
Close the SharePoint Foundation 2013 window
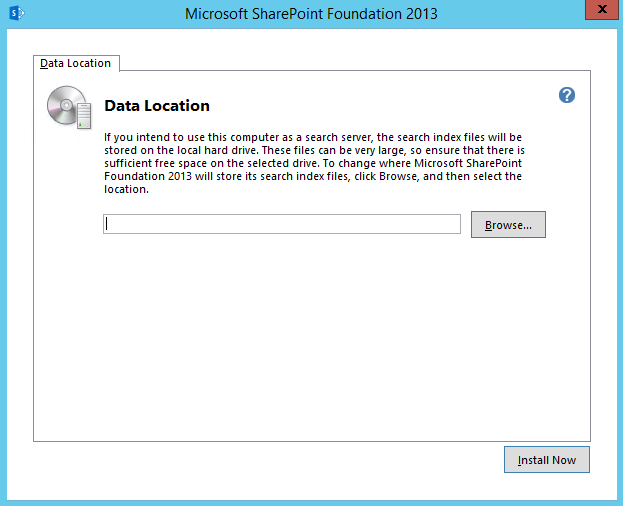[602, 9]
